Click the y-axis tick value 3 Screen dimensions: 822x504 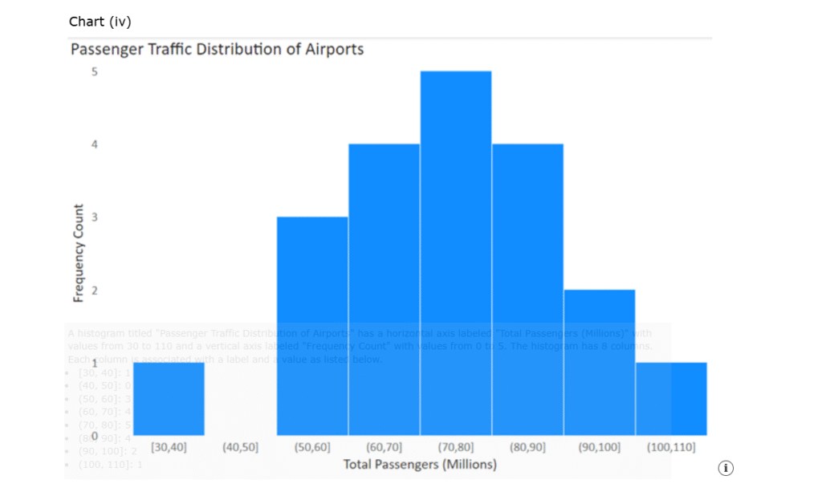(x=94, y=217)
